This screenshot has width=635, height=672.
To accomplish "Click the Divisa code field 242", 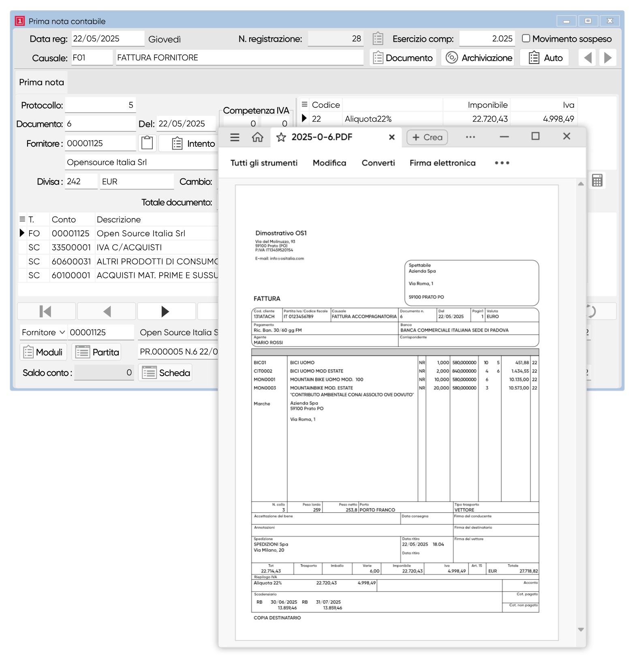I will click(x=81, y=181).
